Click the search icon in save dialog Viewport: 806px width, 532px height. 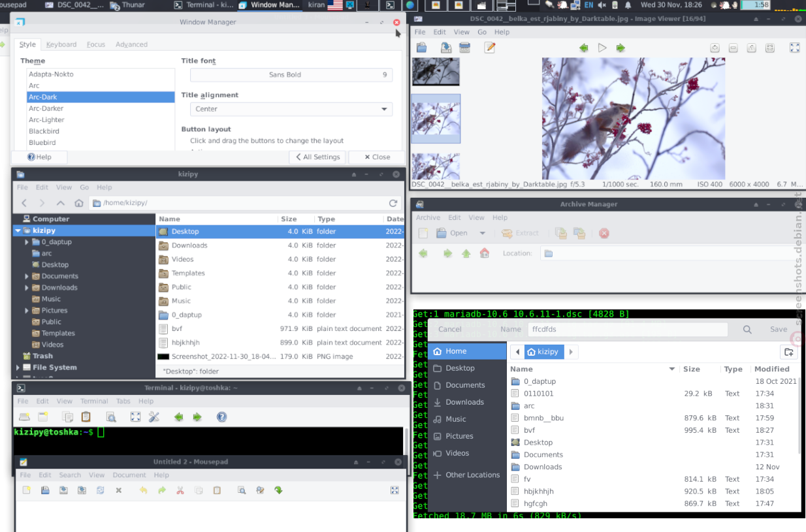point(747,330)
